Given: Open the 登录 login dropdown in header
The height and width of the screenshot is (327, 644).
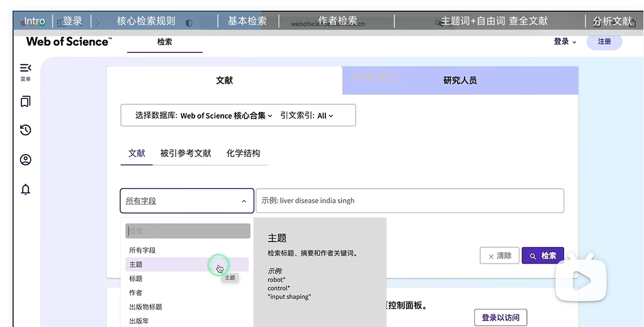Looking at the screenshot, I should 565,42.
